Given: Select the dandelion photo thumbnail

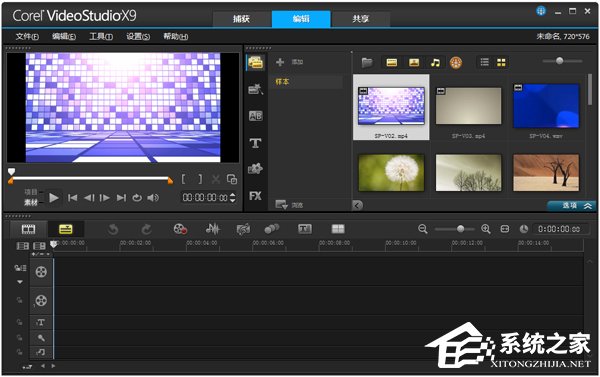Looking at the screenshot, I should [x=391, y=173].
